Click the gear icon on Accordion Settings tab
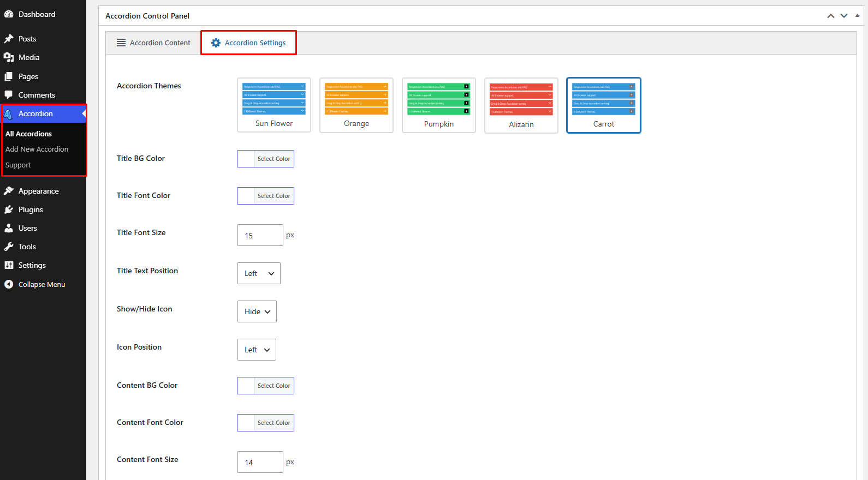The image size is (868, 480). pyautogui.click(x=216, y=43)
